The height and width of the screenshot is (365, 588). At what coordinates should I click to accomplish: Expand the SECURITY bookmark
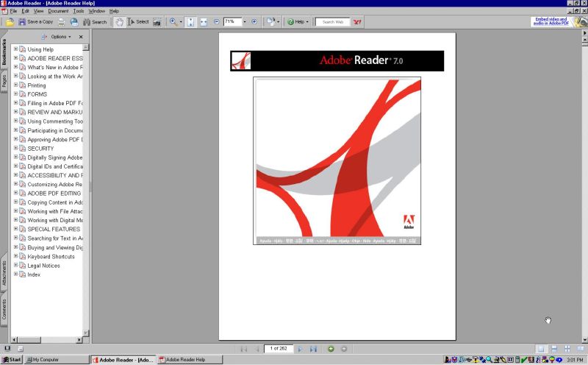(x=15, y=148)
